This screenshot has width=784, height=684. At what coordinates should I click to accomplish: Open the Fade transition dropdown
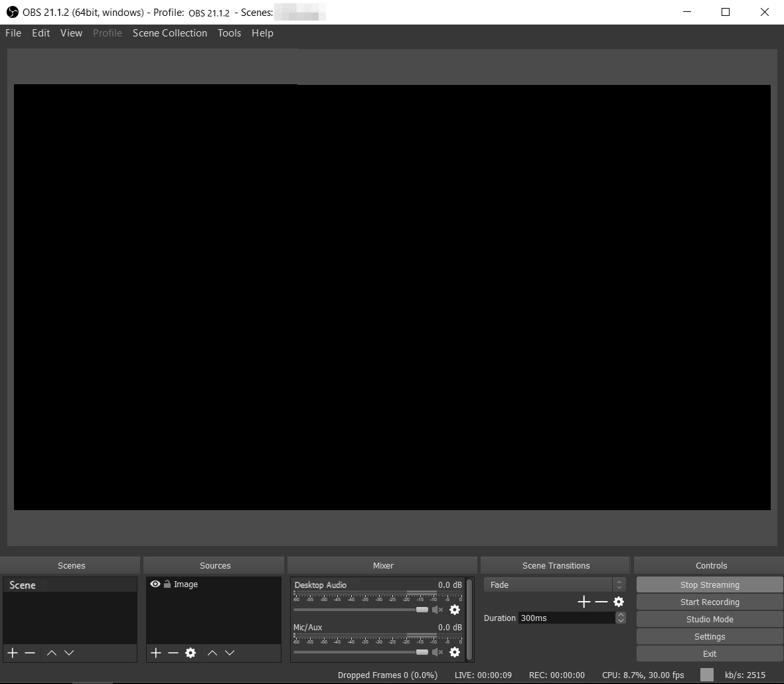554,584
